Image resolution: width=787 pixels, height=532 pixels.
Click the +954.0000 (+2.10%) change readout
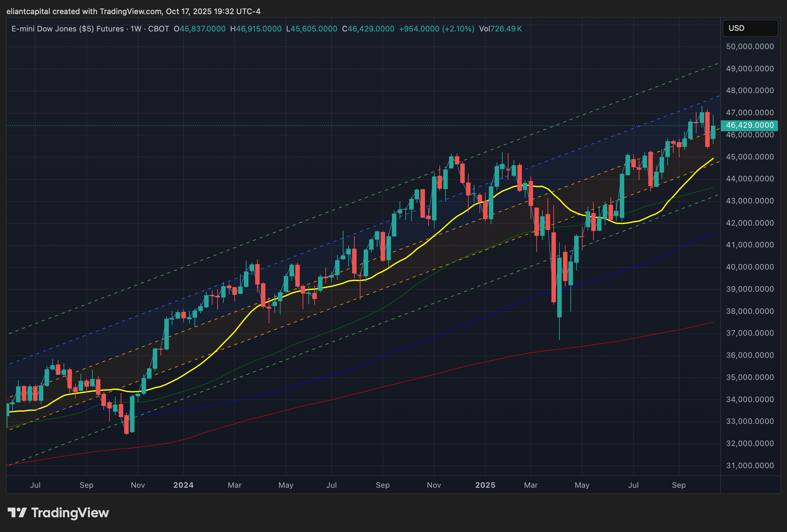click(437, 29)
